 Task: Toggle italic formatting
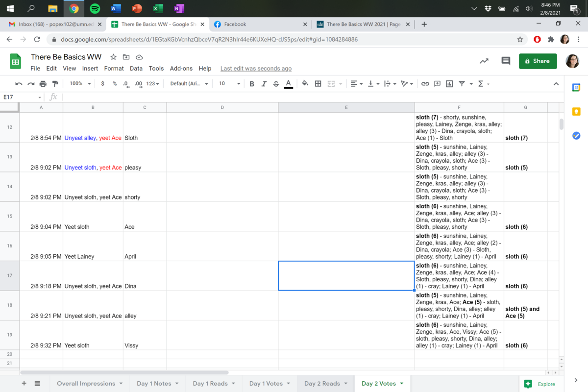pyautogui.click(x=264, y=84)
